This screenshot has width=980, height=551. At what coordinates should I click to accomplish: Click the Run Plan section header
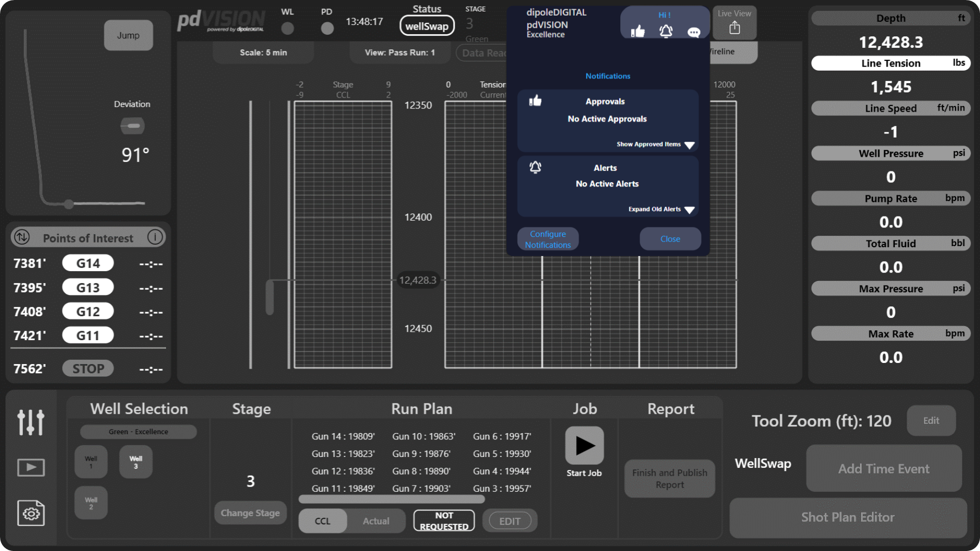[421, 409]
